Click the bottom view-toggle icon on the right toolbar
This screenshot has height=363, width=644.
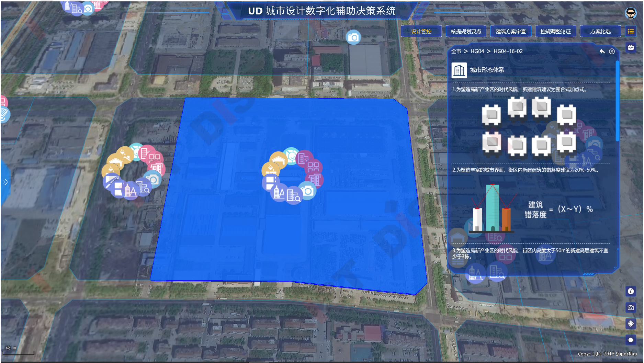(631, 340)
